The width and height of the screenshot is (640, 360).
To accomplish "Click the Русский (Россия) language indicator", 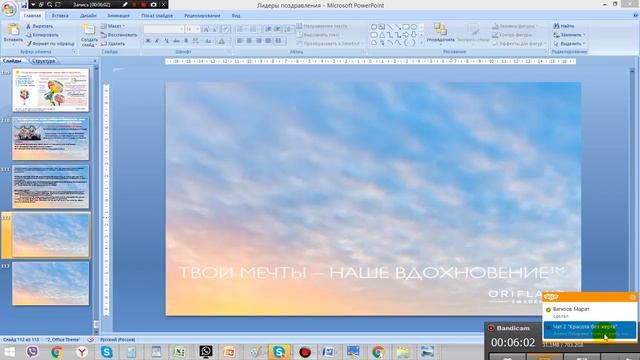I will (118, 340).
